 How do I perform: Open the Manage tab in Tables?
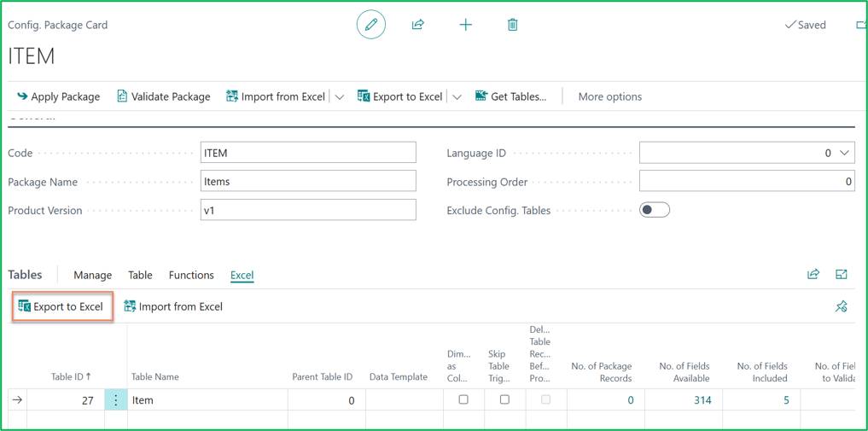[92, 275]
